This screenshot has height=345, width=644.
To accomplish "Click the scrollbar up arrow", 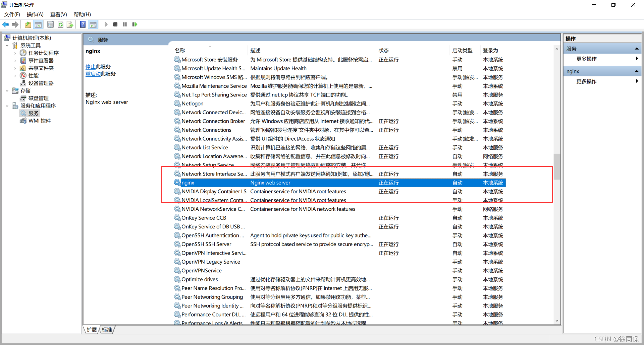I will (557, 49).
